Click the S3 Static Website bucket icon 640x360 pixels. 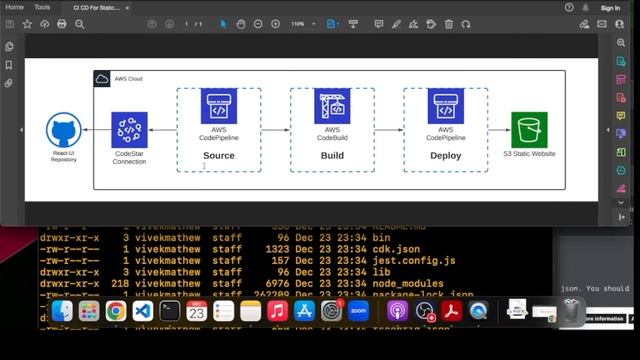(x=529, y=130)
